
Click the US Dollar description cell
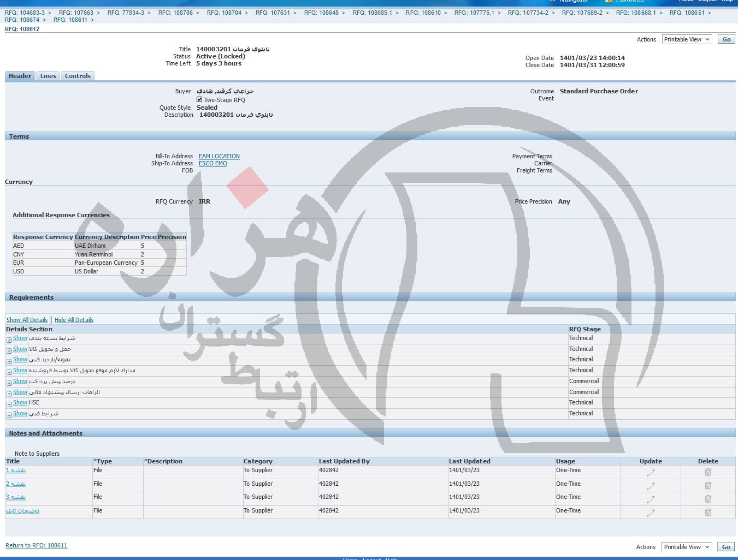click(107, 271)
